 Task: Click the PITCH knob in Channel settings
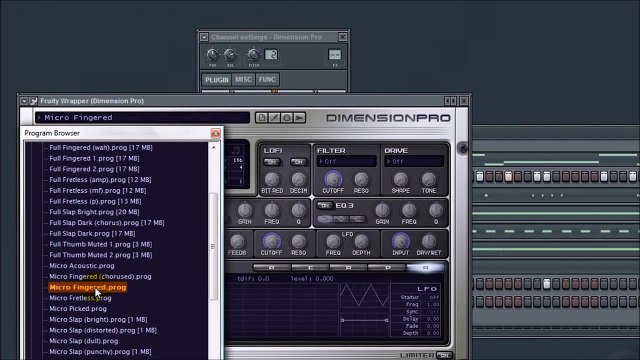[x=253, y=54]
